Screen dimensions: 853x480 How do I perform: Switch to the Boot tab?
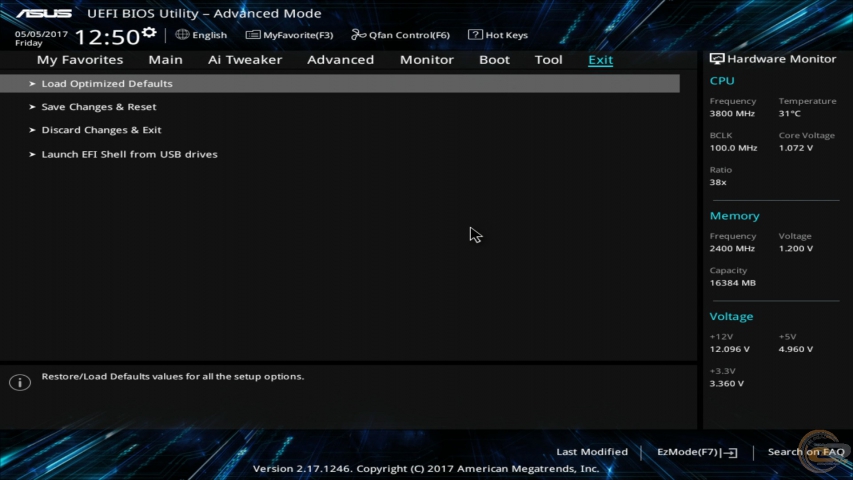[x=494, y=60]
